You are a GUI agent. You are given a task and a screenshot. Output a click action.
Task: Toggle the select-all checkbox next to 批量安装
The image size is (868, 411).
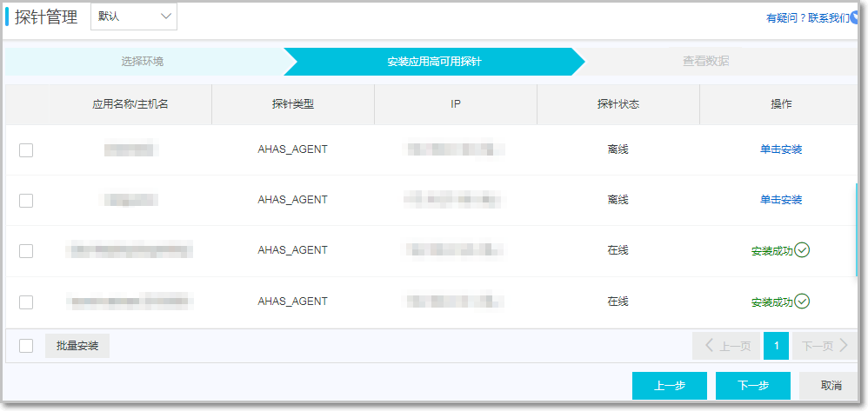(26, 346)
